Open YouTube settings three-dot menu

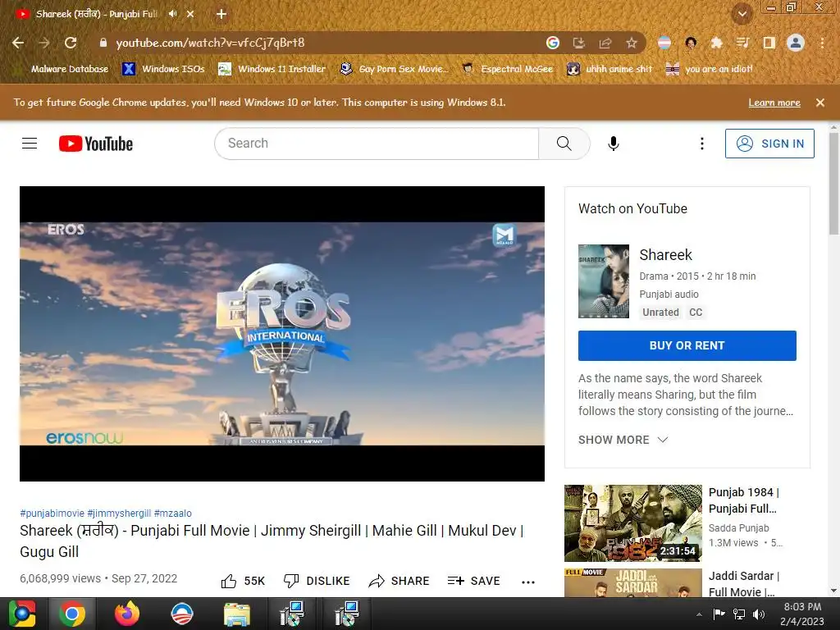[x=702, y=144]
